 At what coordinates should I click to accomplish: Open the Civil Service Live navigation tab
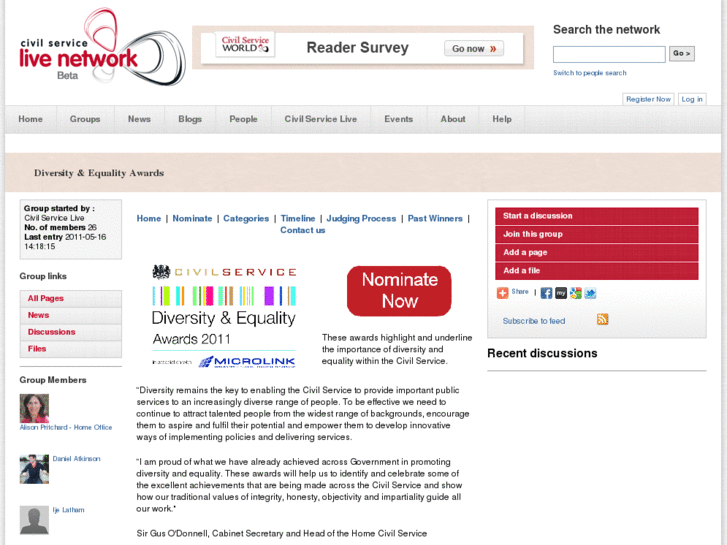[321, 119]
